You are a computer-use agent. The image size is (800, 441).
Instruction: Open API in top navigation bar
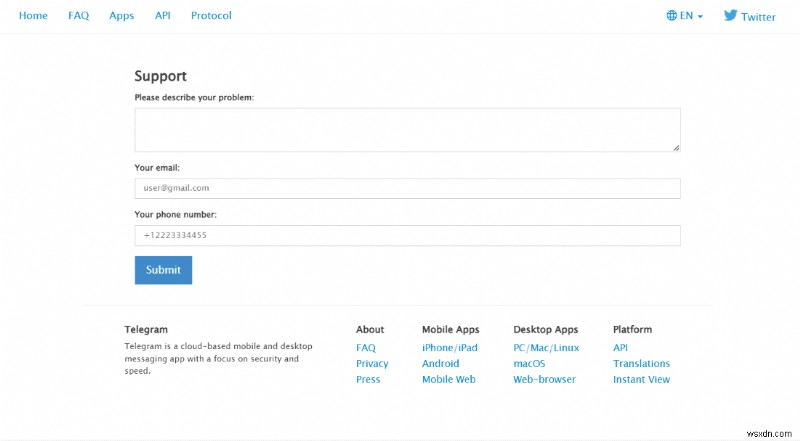pos(163,16)
